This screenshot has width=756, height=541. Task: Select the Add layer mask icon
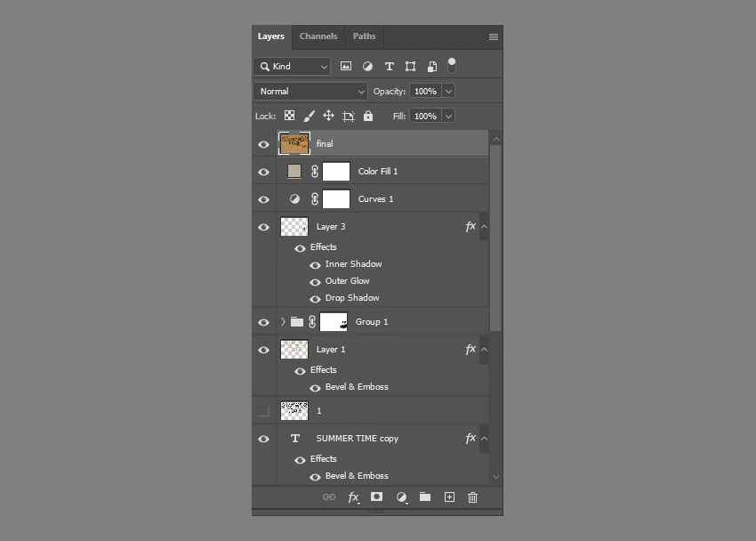tap(376, 497)
